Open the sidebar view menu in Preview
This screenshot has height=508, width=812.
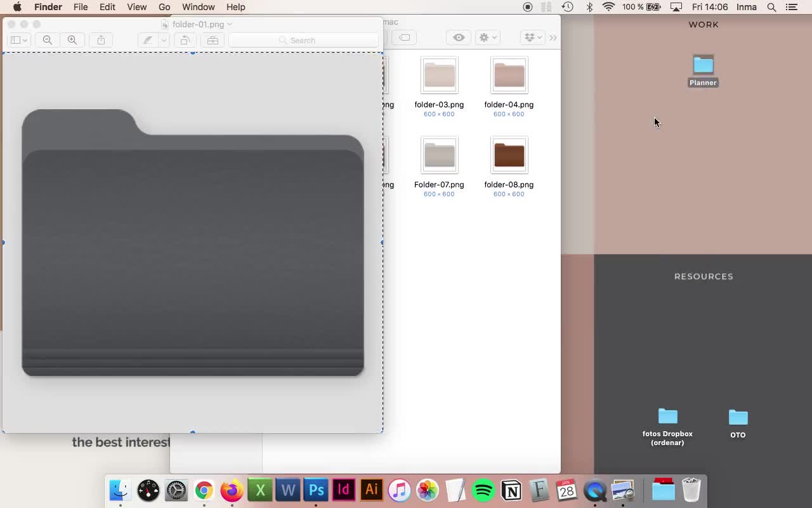(x=19, y=40)
